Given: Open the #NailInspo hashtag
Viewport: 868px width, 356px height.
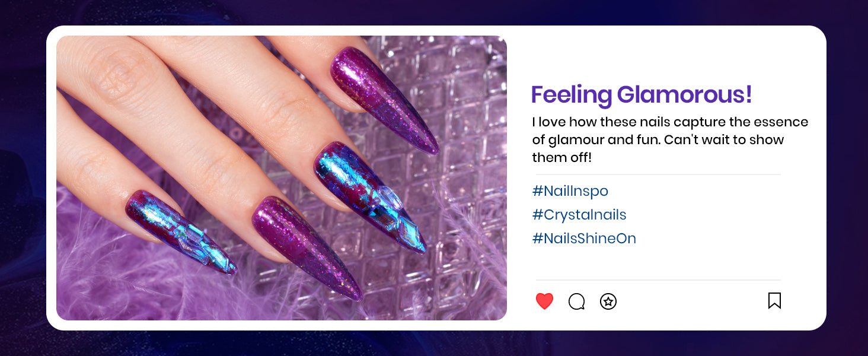Looking at the screenshot, I should [x=570, y=191].
